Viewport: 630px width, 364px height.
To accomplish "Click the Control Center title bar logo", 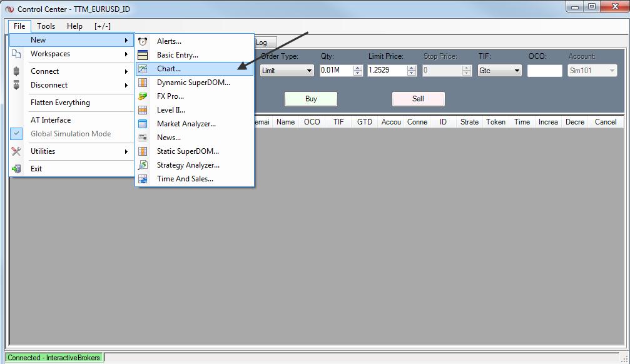I will tap(9, 9).
